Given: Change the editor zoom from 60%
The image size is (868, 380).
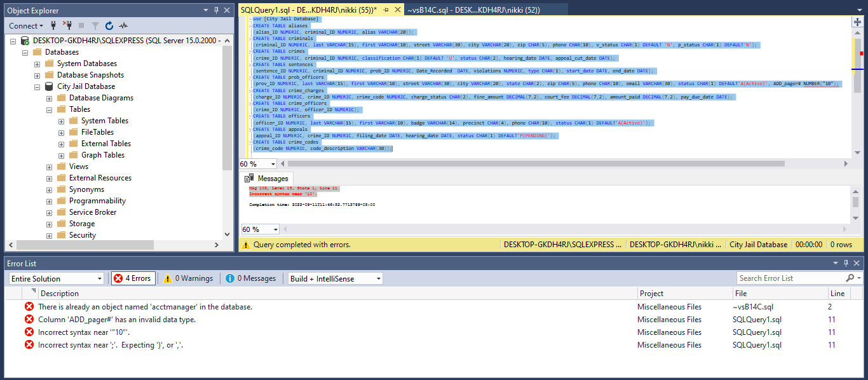Looking at the screenshot, I should click(257, 163).
